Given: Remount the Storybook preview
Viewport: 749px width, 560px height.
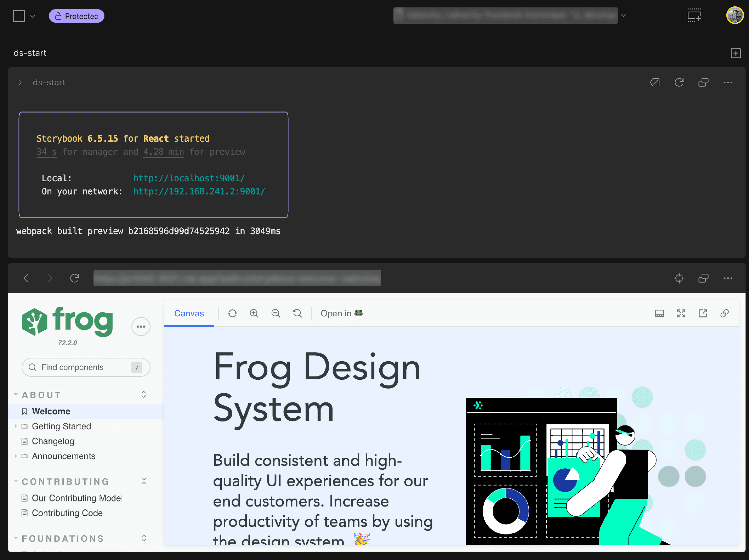Looking at the screenshot, I should [x=232, y=313].
